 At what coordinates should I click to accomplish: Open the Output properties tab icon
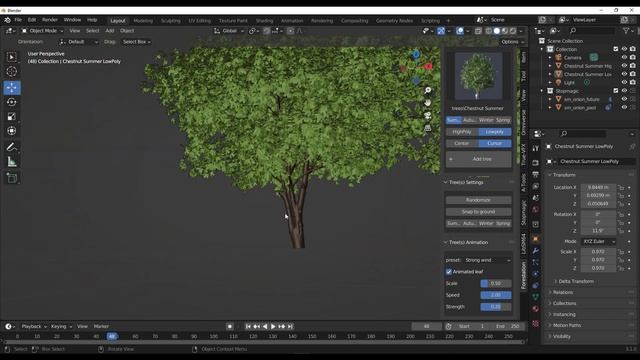(536, 175)
